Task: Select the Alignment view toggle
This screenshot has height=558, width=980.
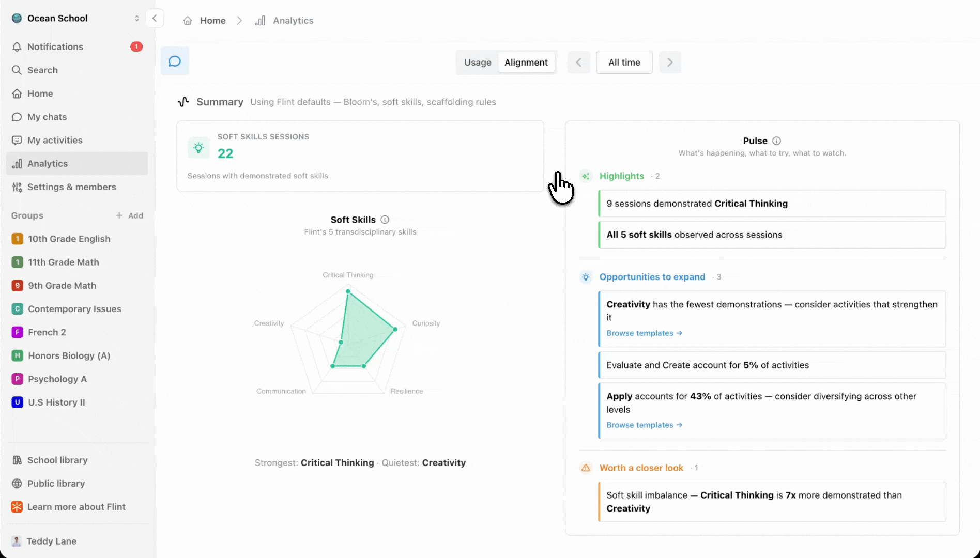Action: [526, 62]
